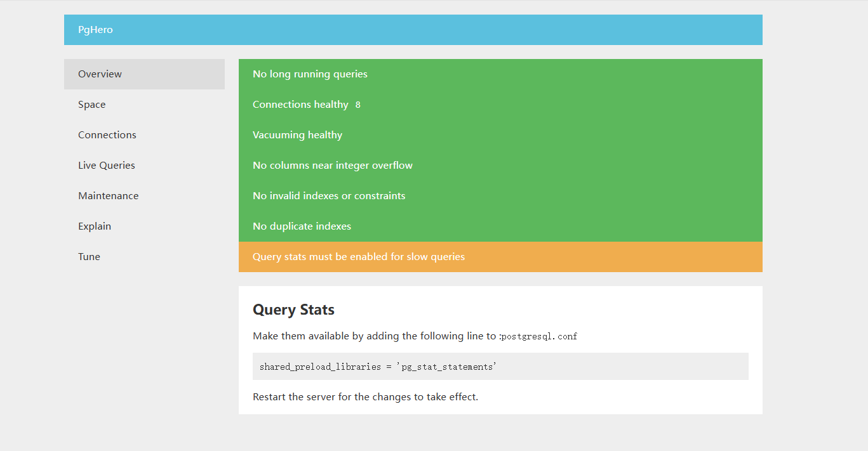The image size is (868, 451).
Task: Click the connection count number 8
Action: pyautogui.click(x=358, y=105)
